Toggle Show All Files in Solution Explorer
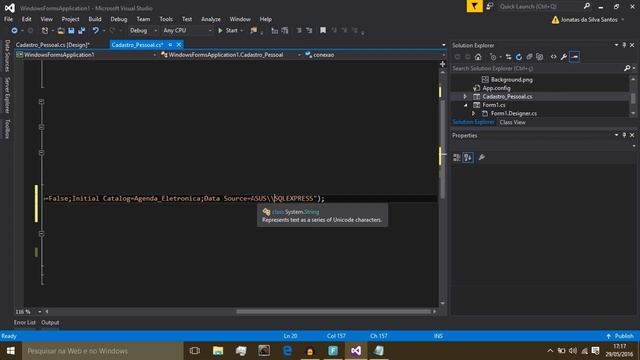Image resolution: width=640 pixels, height=360 pixels. pyautogui.click(x=540, y=57)
